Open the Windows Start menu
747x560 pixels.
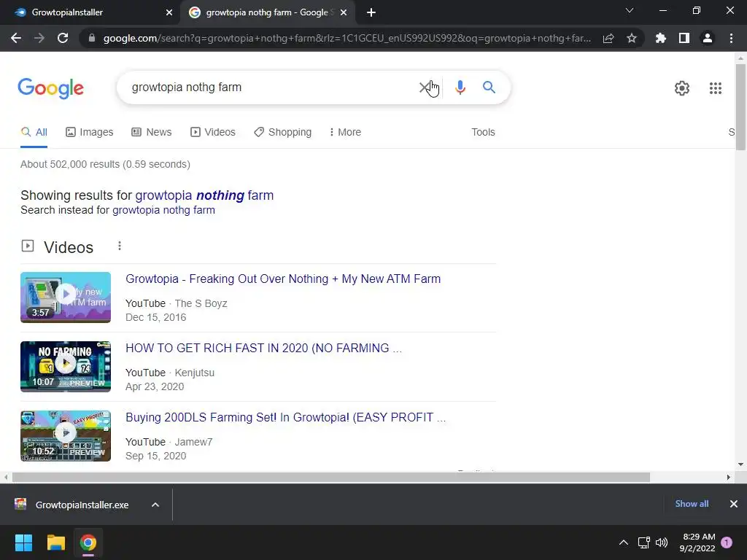(x=23, y=542)
